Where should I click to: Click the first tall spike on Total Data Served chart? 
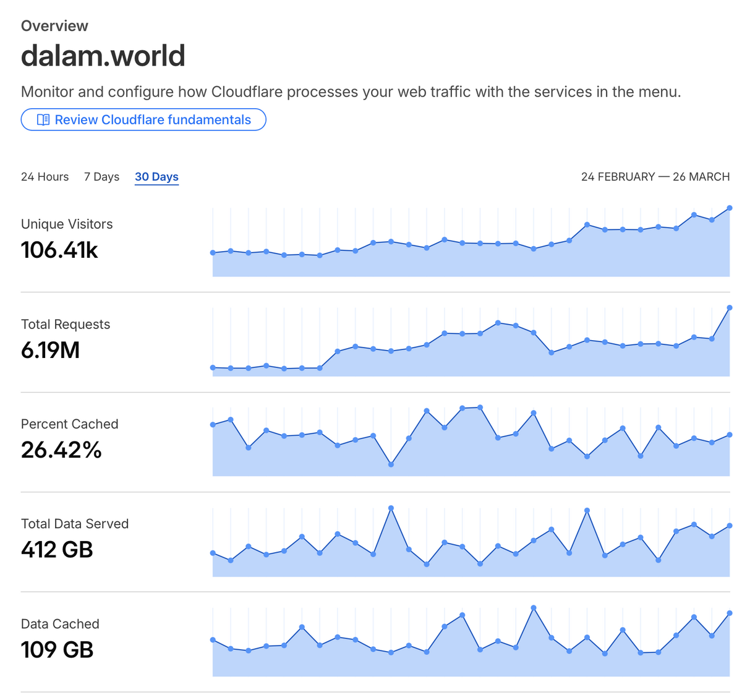391,508
